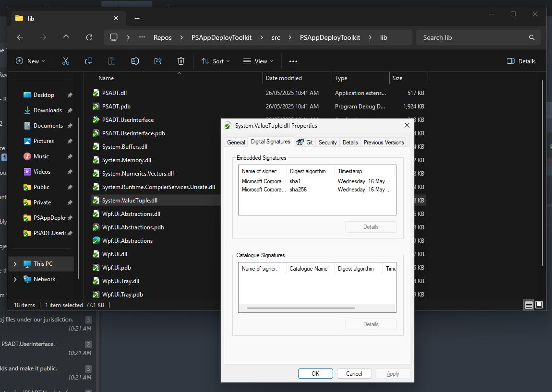Switch to details list view icon
This screenshot has height=392, width=552.
(x=528, y=305)
